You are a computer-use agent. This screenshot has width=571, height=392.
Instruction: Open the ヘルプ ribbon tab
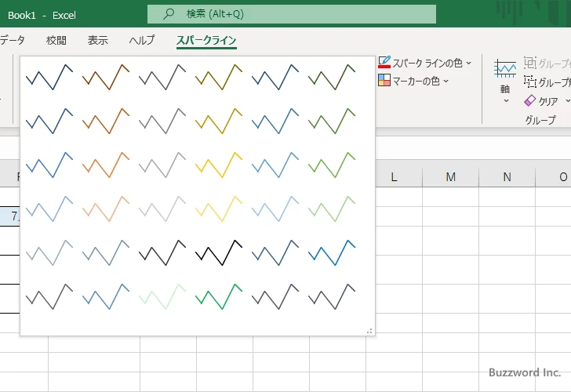[142, 40]
